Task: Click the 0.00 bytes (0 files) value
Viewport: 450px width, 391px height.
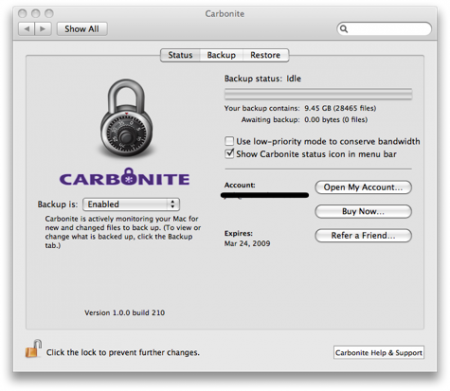Action: (336, 120)
